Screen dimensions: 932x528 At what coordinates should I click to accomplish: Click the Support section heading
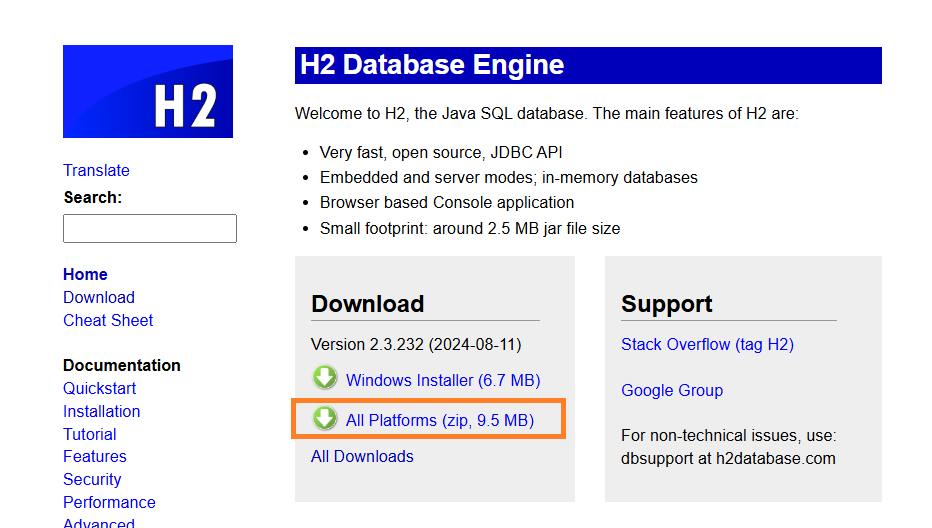click(666, 304)
